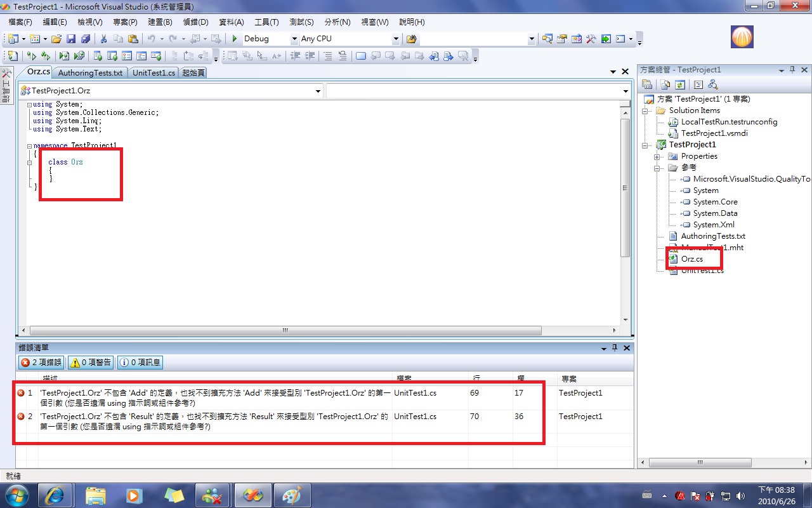Screen dimensions: 812x508
Task: Open the Debug configuration dropdown
Action: (294, 39)
